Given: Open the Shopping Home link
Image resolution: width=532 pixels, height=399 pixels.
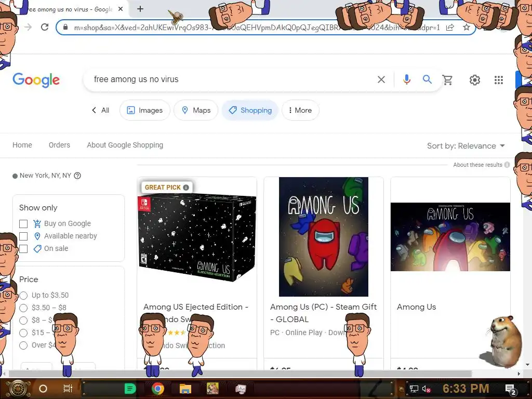Looking at the screenshot, I should click(x=22, y=145).
